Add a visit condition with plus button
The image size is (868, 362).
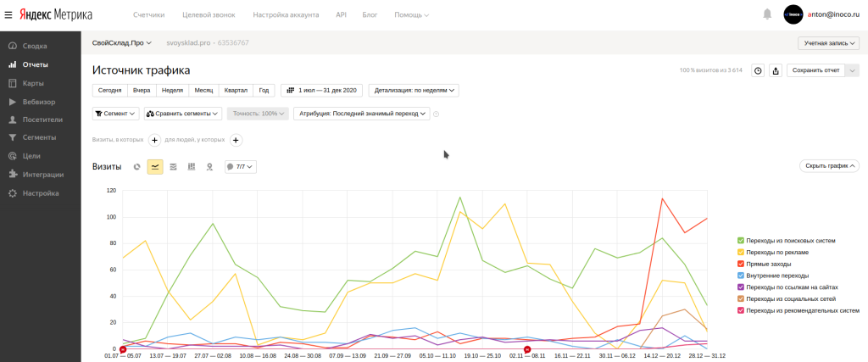155,140
